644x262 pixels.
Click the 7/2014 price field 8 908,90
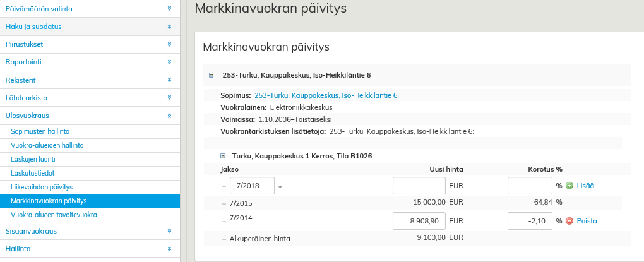419,221
